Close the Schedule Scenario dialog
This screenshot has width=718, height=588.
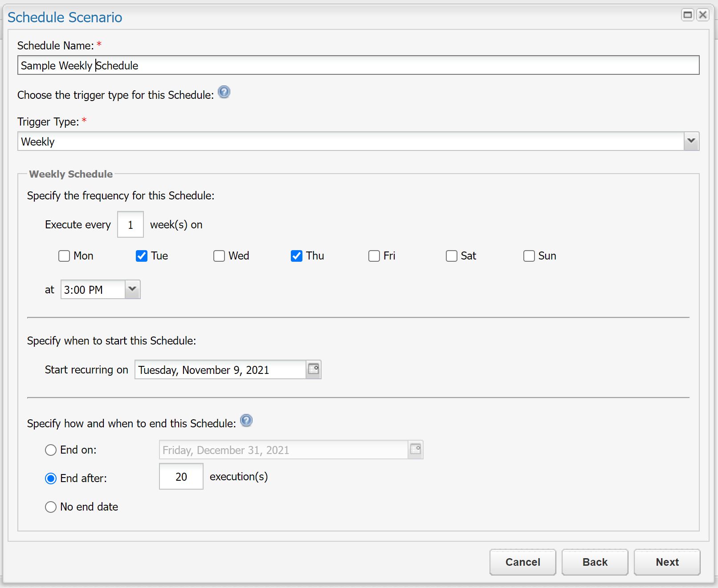pos(703,15)
